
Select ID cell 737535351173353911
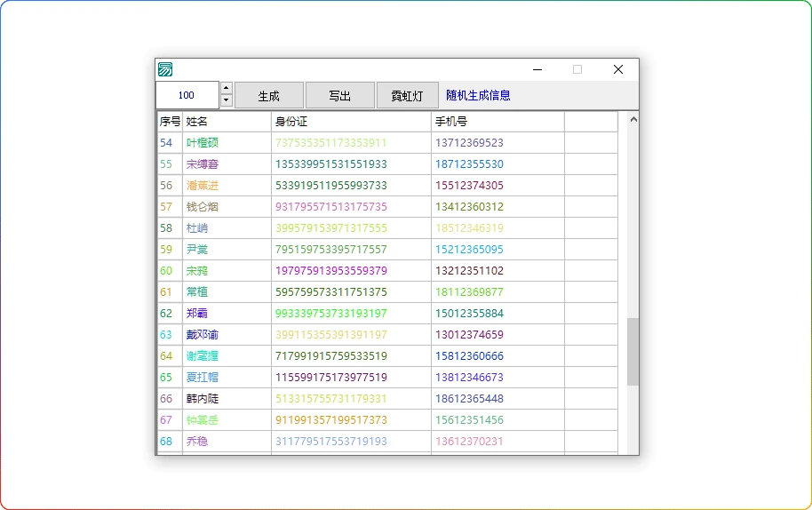click(351, 143)
